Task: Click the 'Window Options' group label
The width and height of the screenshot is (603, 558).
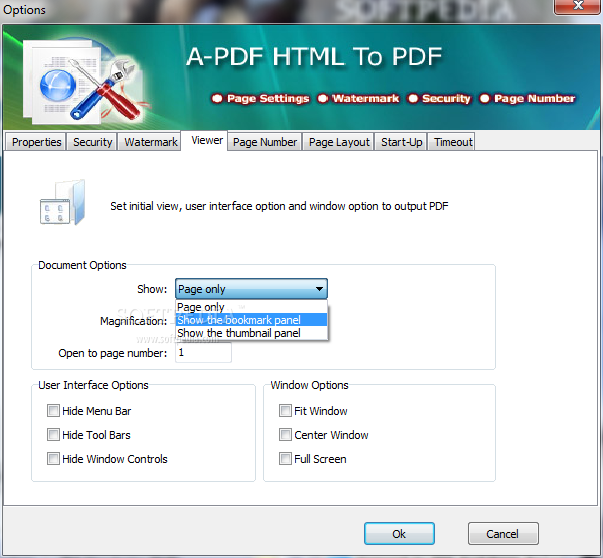Action: tap(310, 385)
